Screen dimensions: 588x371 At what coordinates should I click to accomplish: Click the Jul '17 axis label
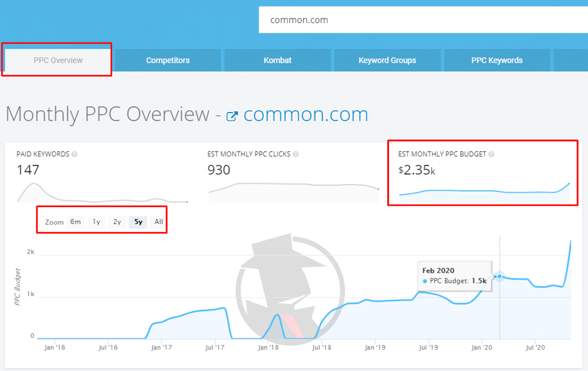[215, 347]
